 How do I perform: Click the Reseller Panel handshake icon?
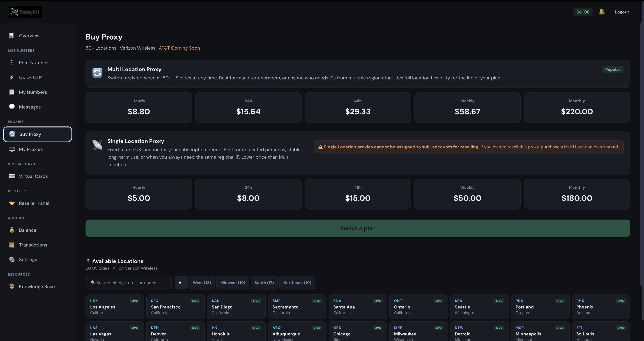(12, 203)
